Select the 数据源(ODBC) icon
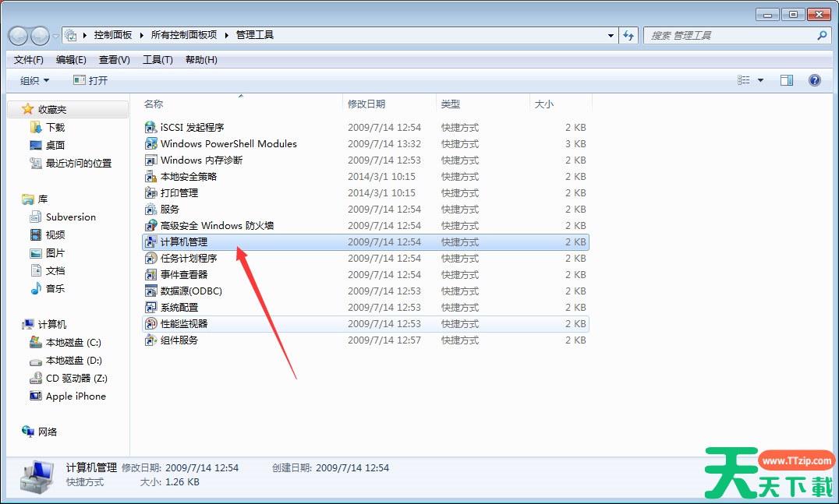Viewport: 839px width, 504px height. coord(151,291)
